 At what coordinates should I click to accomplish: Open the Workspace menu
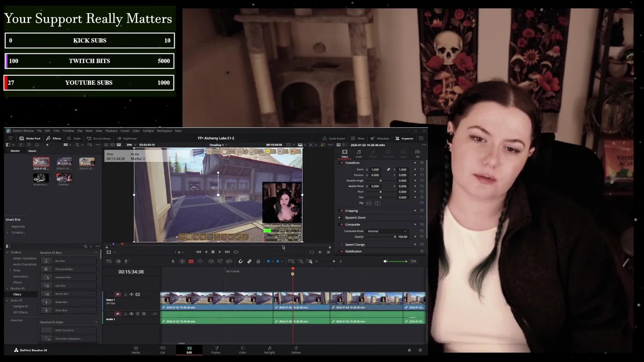[x=164, y=131]
